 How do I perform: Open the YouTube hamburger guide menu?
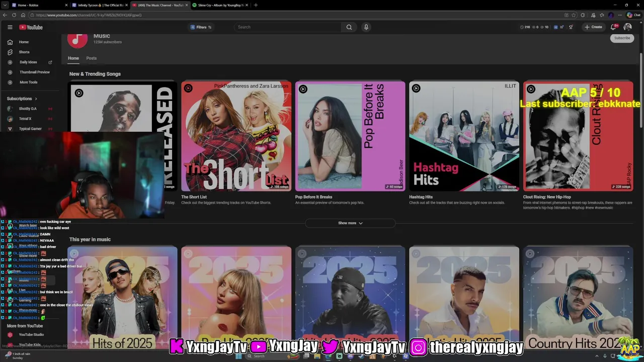click(10, 27)
